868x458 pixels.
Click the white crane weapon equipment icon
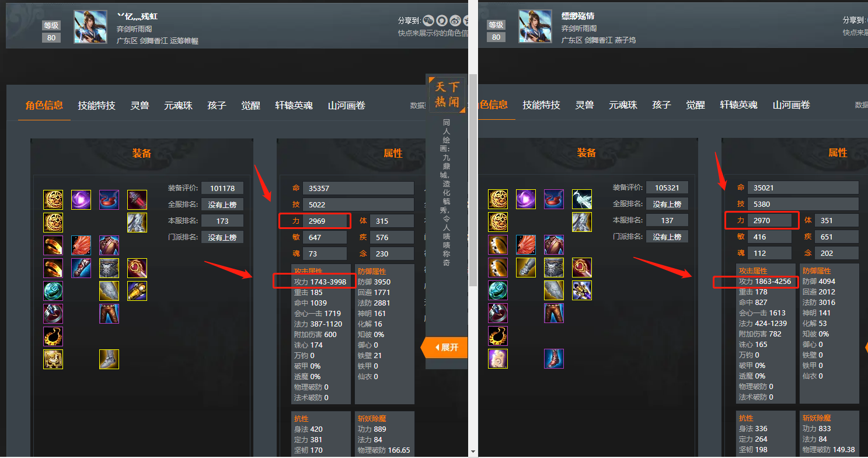coord(582,200)
